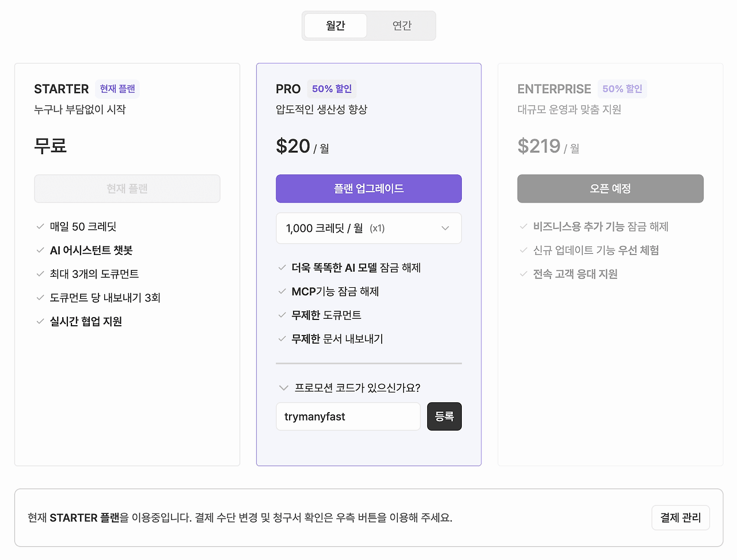Click the checkmark icon beside AI 어시스턴트 챗봇
Image resolution: width=737 pixels, height=560 pixels.
40,250
